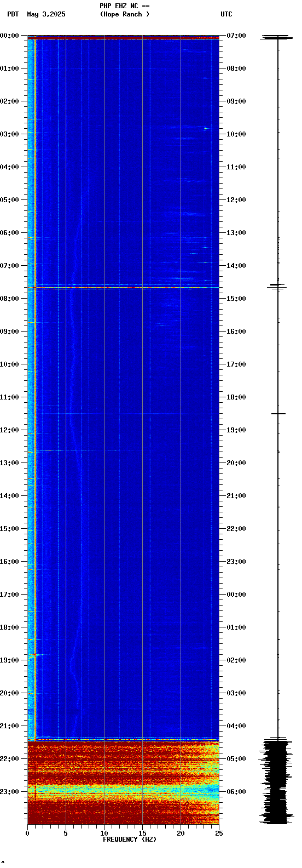Viewport: 302px width, 868px height.
Task: Click the seismogram spike near 18:30 UTC
Action: (278, 414)
